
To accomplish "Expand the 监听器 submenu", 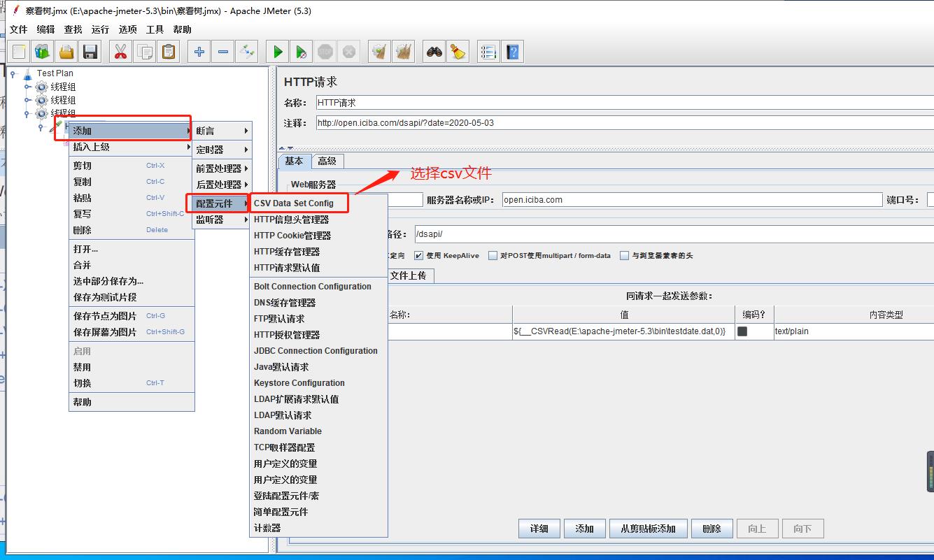I will 222,220.
